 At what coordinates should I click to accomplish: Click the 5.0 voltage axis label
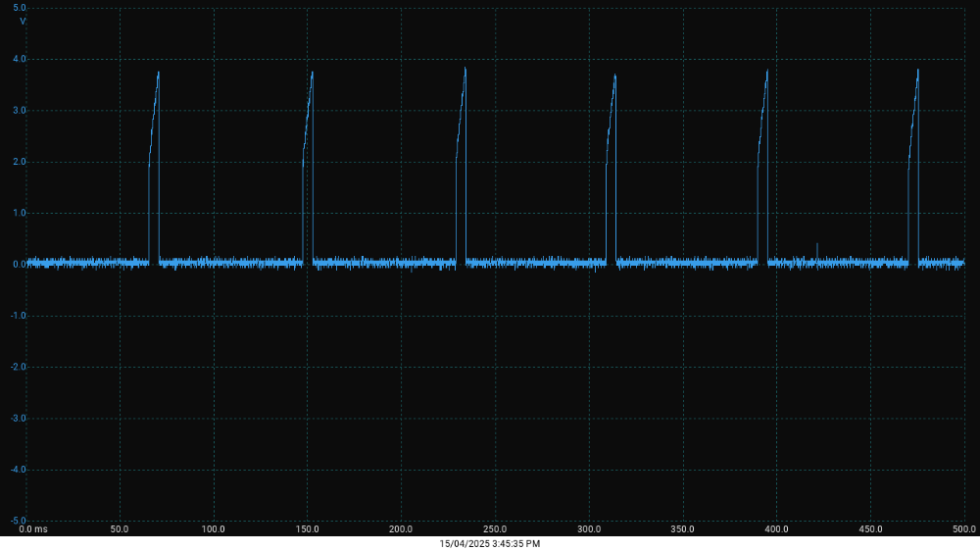click(x=19, y=8)
